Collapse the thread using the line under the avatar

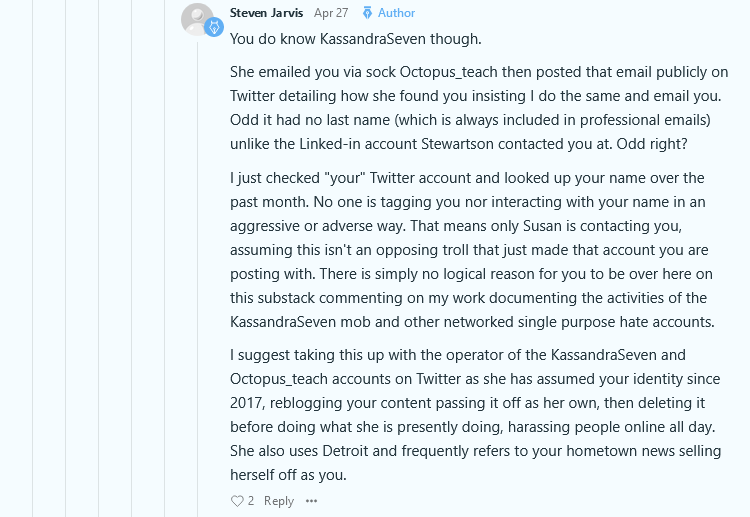(198, 277)
